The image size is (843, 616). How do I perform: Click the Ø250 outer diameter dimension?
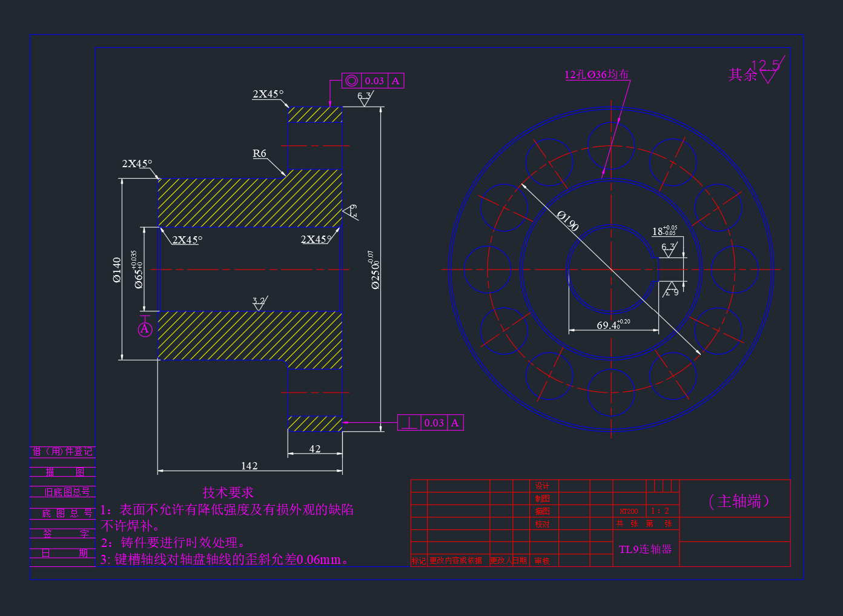pyautogui.click(x=374, y=270)
